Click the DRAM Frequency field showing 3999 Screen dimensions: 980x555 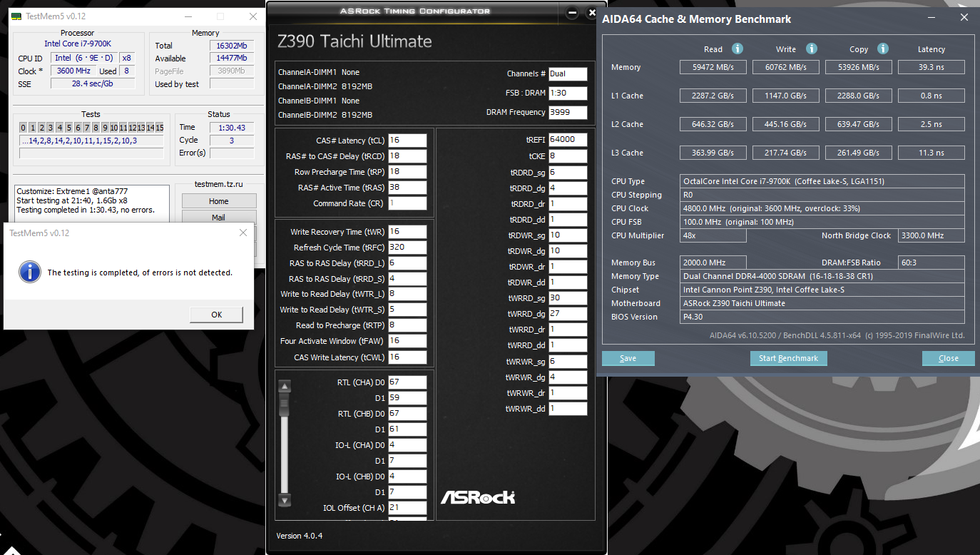pos(568,113)
